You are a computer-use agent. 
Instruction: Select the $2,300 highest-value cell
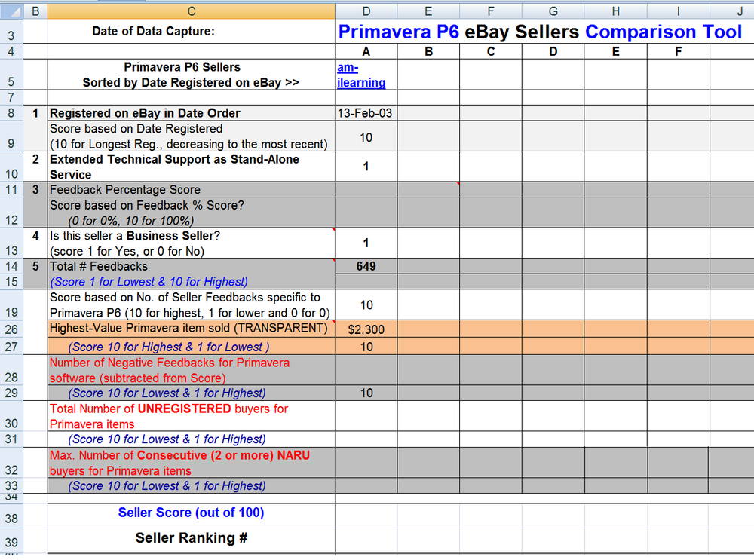pos(366,329)
